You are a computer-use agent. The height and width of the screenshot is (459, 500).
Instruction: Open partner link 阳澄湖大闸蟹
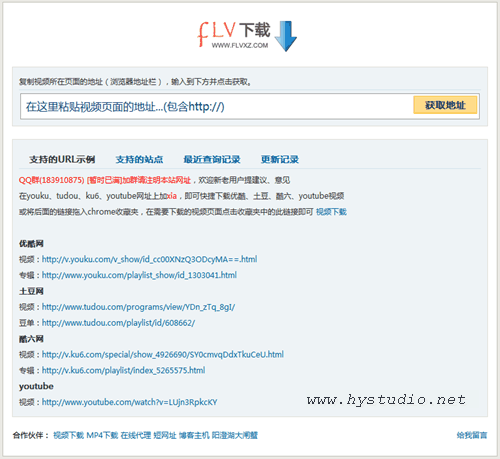pyautogui.click(x=235, y=435)
